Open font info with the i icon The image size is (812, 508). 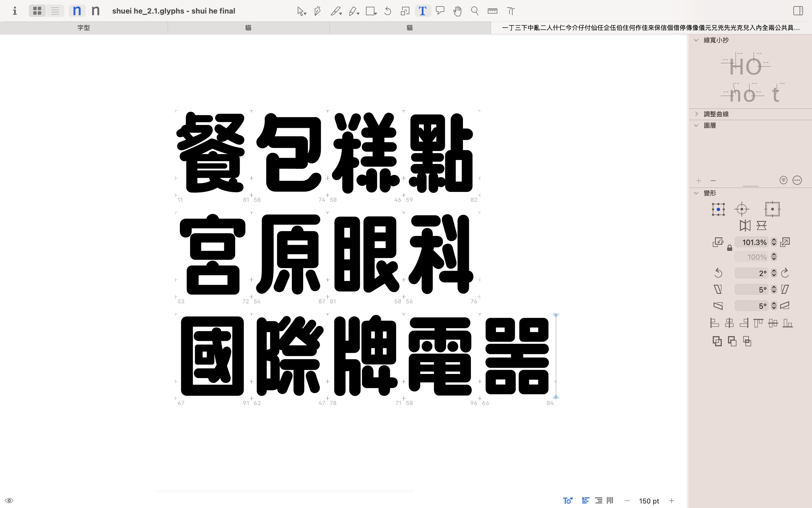point(14,11)
